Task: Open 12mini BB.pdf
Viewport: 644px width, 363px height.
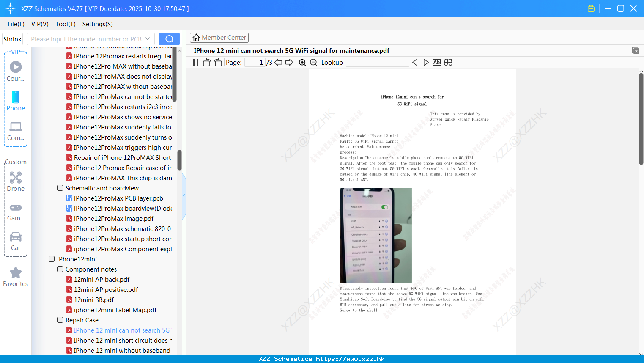Action: [x=94, y=300]
